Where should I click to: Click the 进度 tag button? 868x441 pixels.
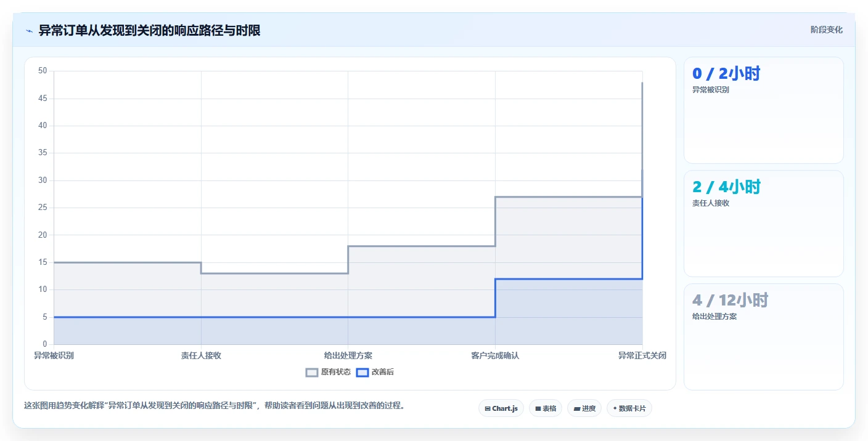coord(584,408)
